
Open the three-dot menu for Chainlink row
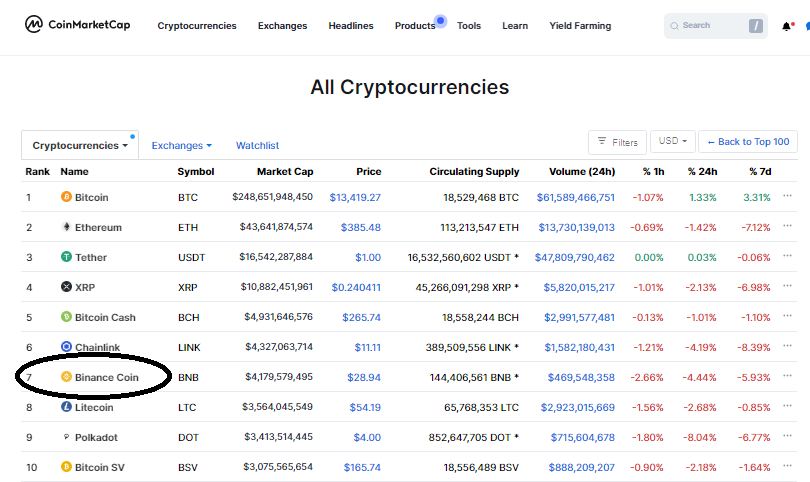(787, 346)
